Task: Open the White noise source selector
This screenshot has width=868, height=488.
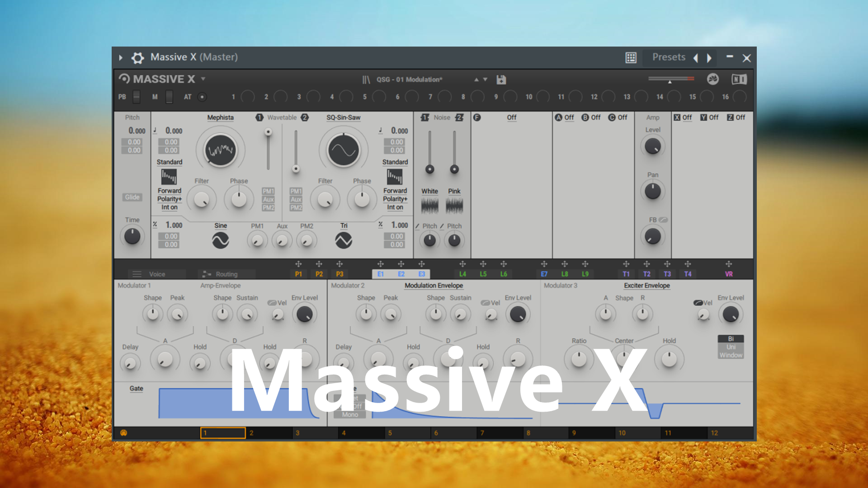Action: 429,192
